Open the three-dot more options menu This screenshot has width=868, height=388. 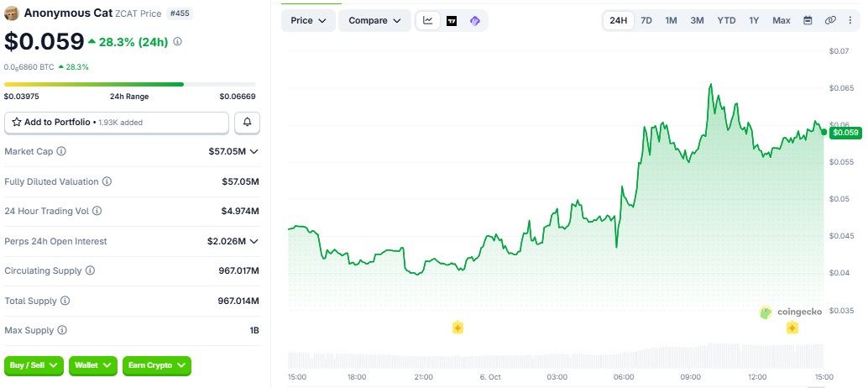(850, 20)
